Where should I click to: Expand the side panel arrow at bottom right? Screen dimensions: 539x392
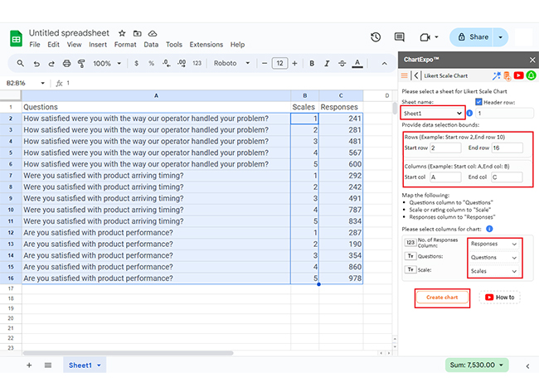click(527, 366)
